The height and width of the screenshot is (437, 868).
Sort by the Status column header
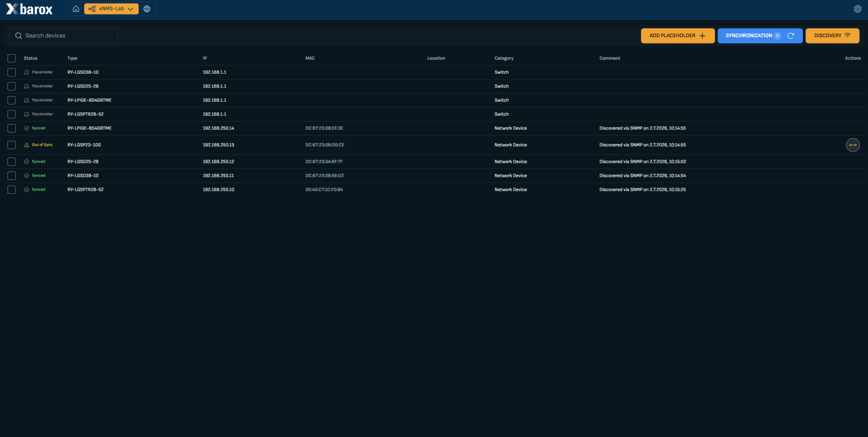pos(31,58)
